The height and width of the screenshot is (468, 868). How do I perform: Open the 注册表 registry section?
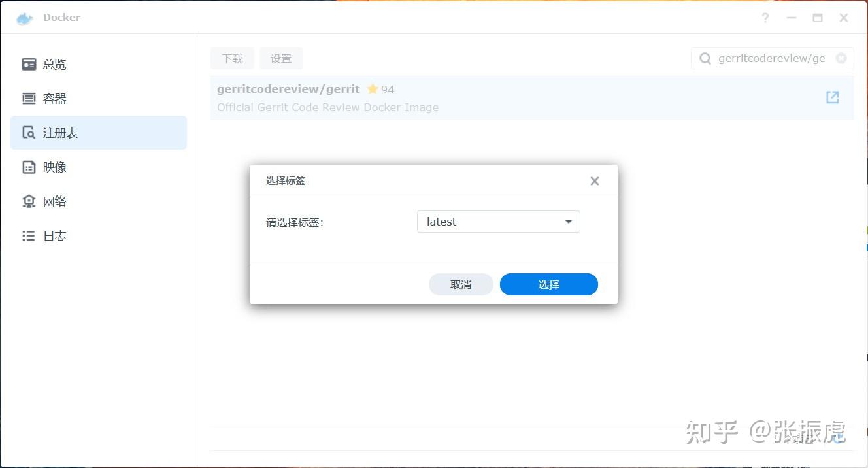coord(55,132)
